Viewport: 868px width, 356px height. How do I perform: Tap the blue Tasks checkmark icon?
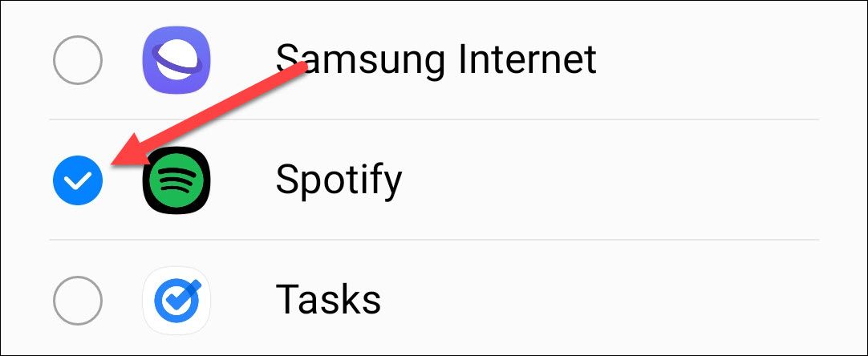176,301
